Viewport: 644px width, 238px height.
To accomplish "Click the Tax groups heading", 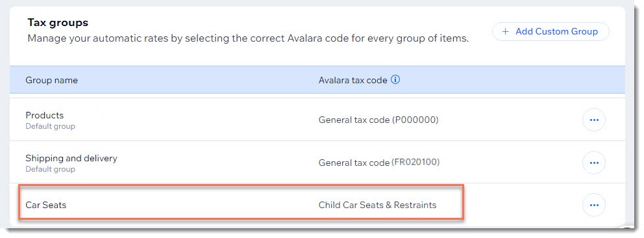I will 58,22.
